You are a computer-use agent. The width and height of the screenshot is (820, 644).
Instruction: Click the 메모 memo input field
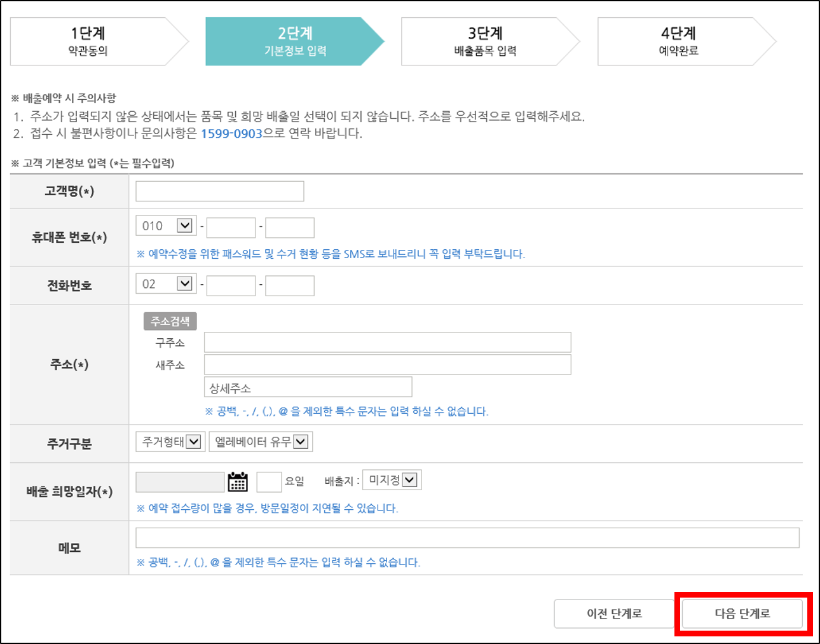click(x=467, y=537)
